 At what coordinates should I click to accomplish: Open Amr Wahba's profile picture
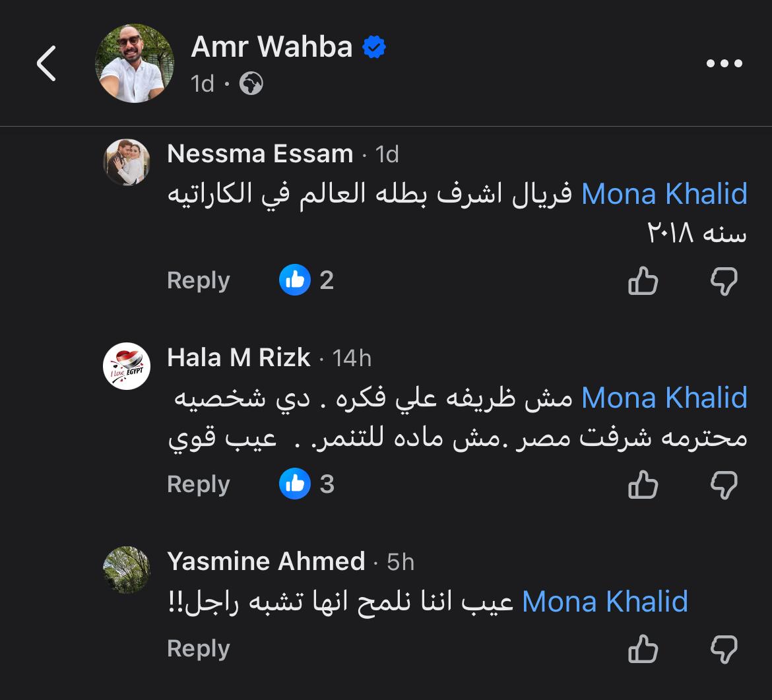point(134,63)
